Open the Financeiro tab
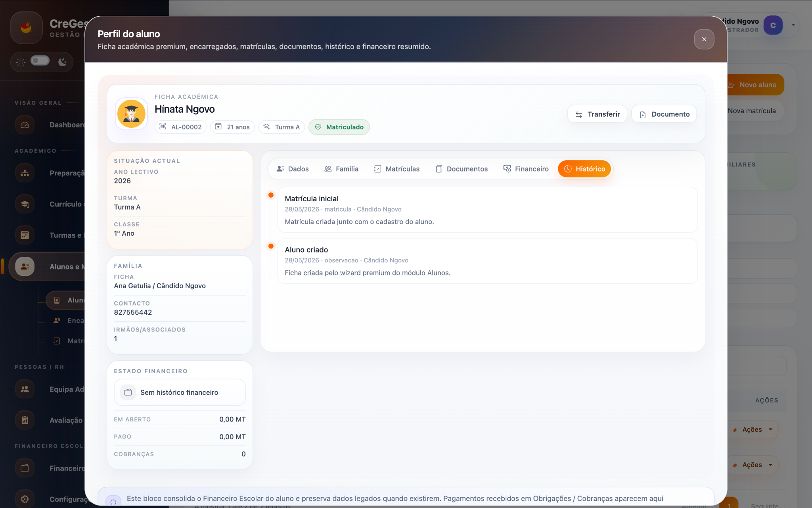812x508 pixels. 526,169
